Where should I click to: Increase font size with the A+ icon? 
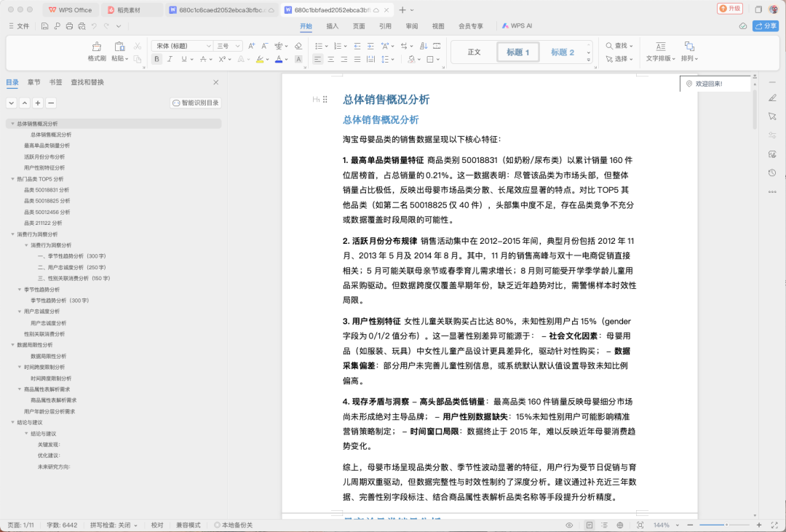pyautogui.click(x=252, y=46)
